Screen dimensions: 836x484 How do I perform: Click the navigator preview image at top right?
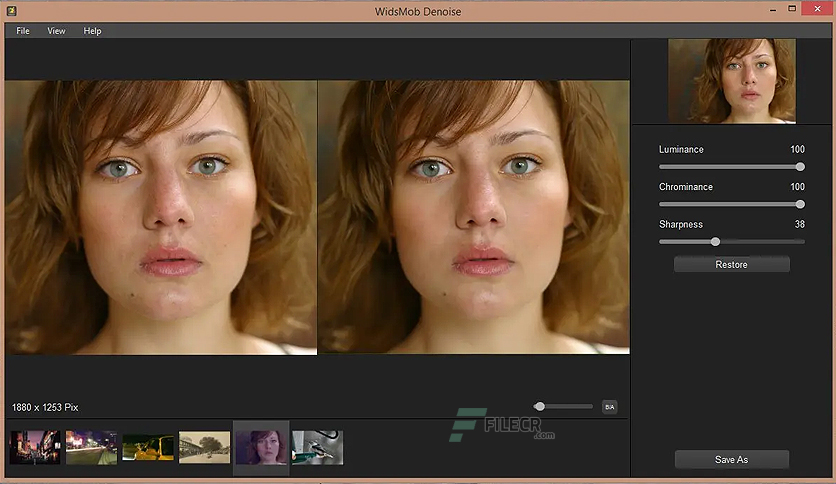point(732,81)
